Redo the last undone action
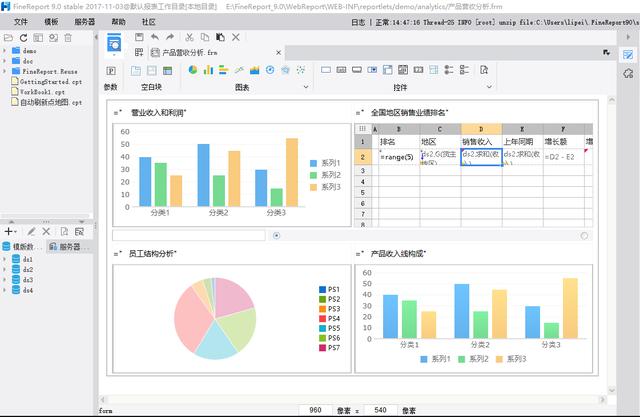This screenshot has width=640, height=417. [x=170, y=37]
